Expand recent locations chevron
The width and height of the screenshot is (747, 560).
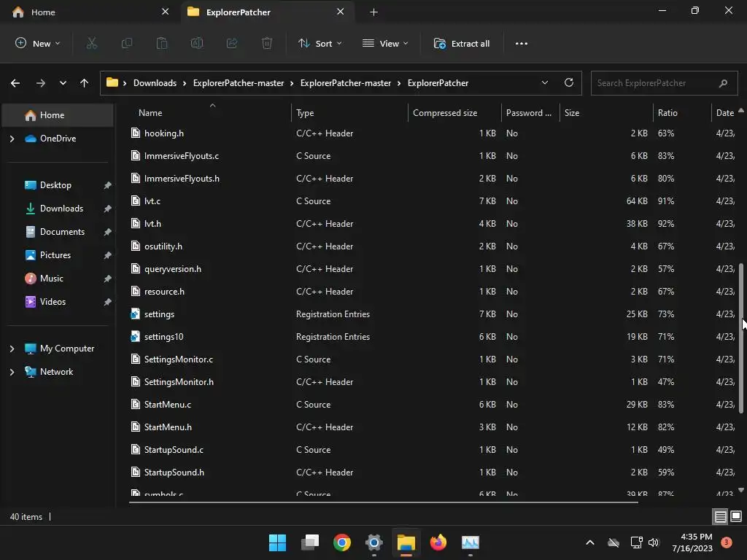63,83
